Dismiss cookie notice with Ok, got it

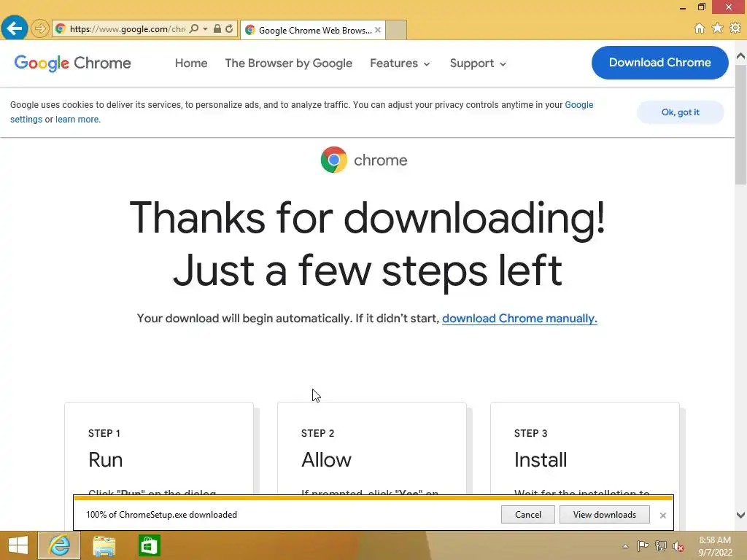[681, 112]
